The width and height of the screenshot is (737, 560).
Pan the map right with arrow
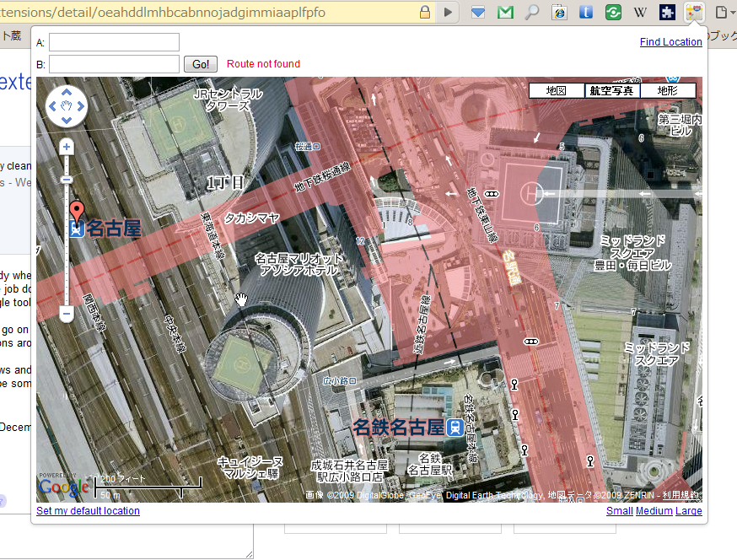tap(81, 106)
